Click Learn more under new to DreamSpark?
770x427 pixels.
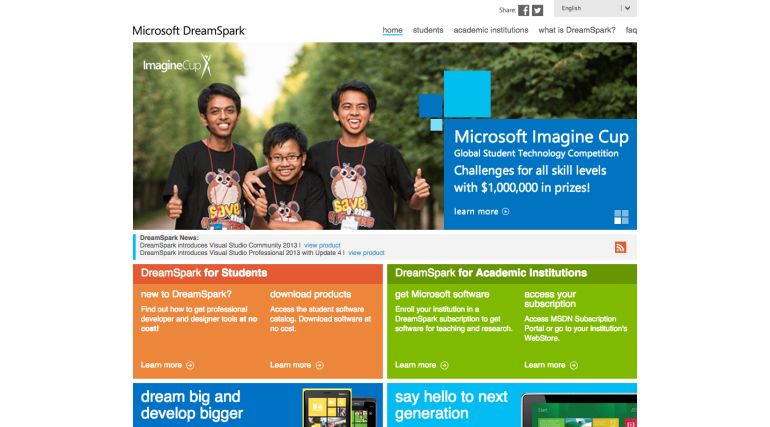[167, 365]
